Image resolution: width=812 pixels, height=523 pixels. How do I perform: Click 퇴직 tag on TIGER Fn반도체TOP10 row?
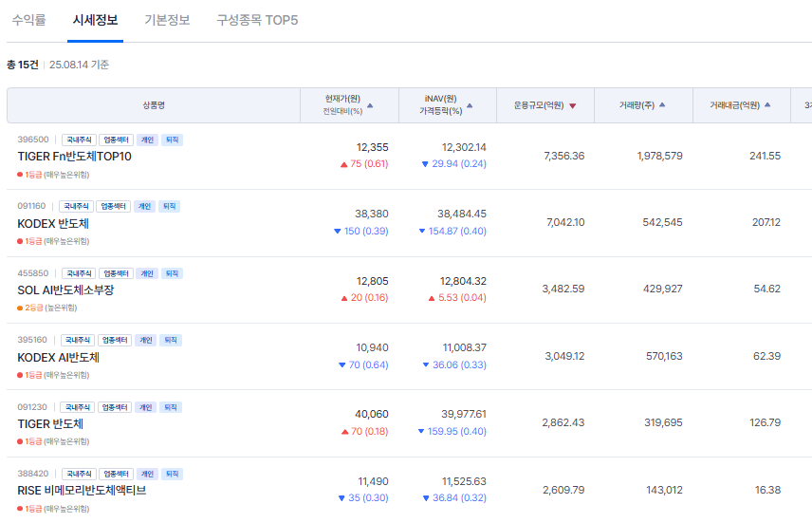coord(172,140)
